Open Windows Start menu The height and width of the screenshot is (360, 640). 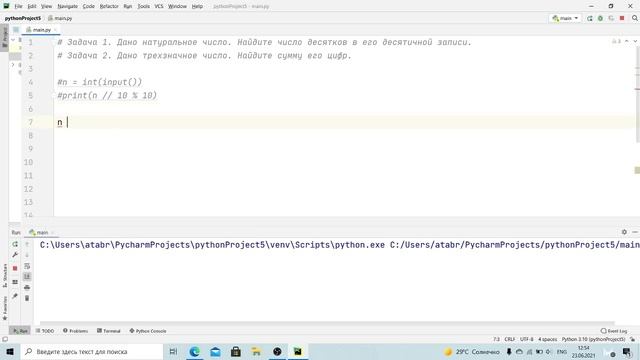coord(10,351)
